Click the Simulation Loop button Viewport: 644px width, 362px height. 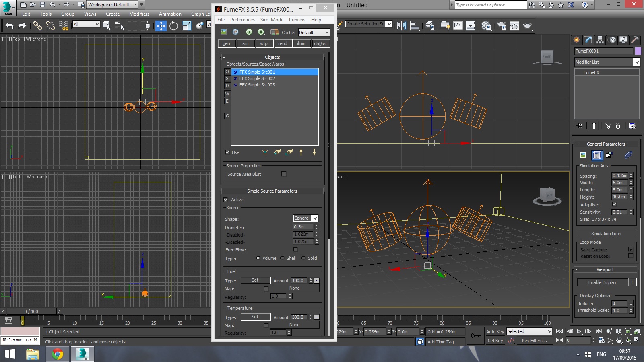[606, 234]
